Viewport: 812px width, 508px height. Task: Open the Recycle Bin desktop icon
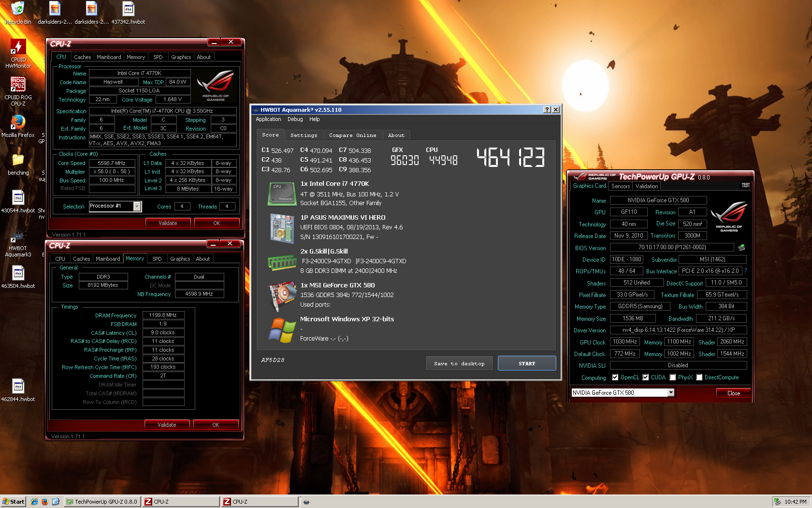[x=18, y=13]
